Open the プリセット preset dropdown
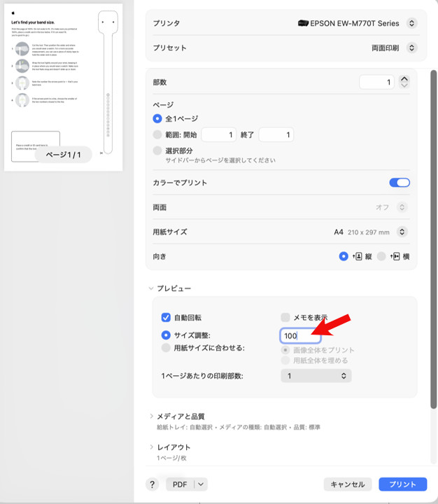 (x=411, y=48)
